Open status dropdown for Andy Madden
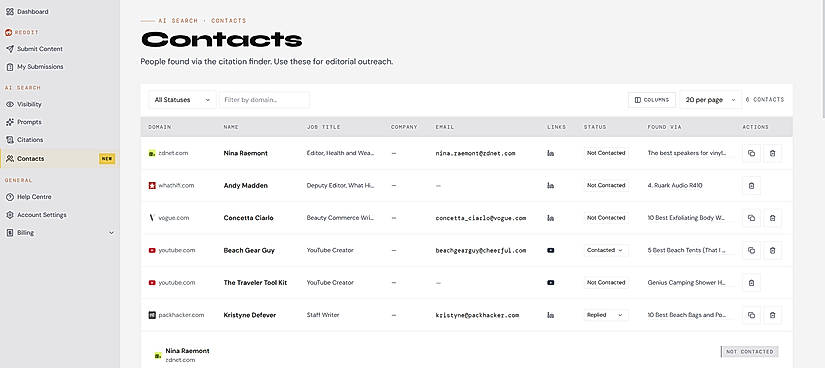The image size is (825, 368). coord(606,185)
